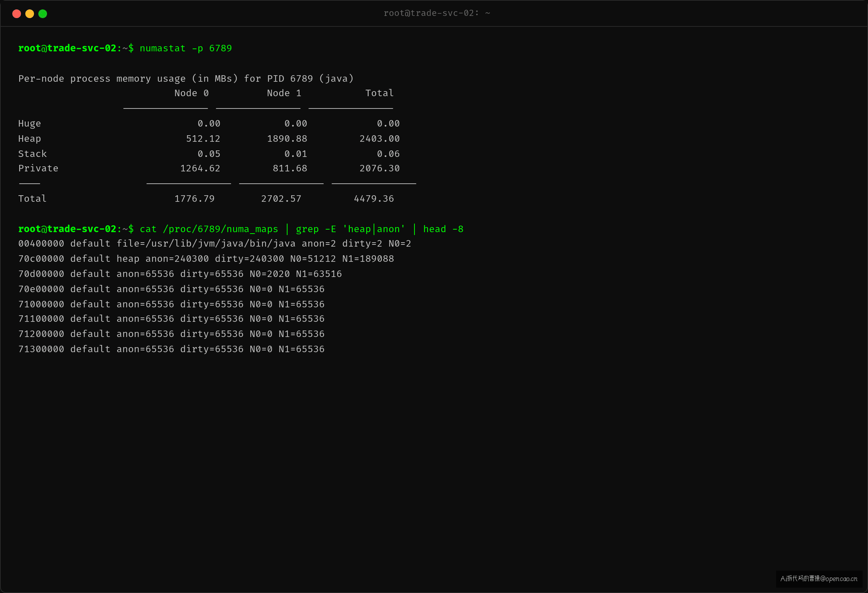Click Stack Node 1 value 0.01

click(295, 154)
